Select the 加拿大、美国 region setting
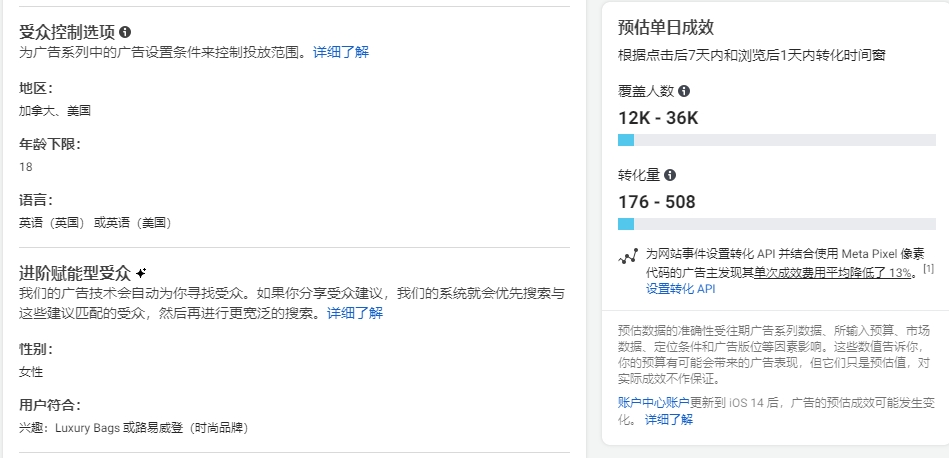949x458 pixels. click(55, 111)
